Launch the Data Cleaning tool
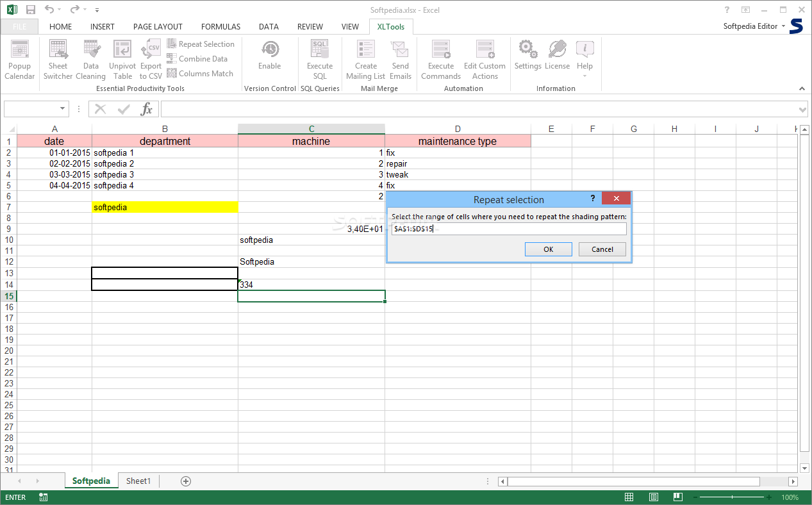 91,60
